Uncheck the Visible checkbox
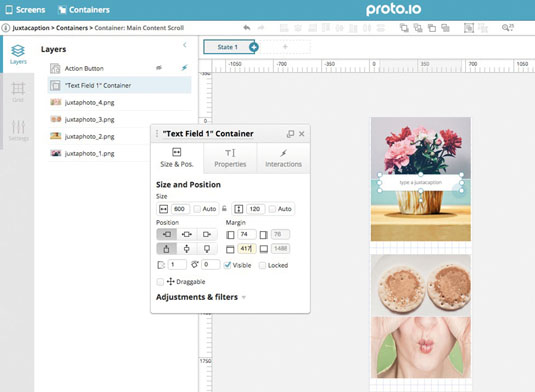535x392 pixels. point(227,265)
